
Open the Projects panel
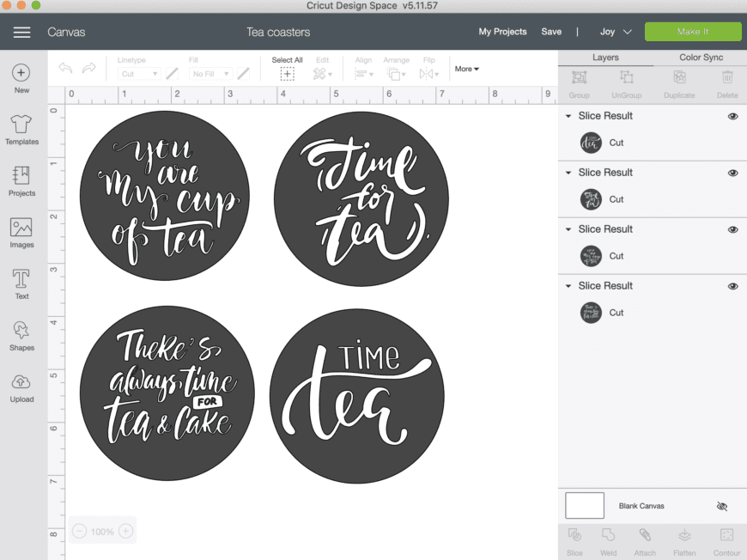point(21,181)
